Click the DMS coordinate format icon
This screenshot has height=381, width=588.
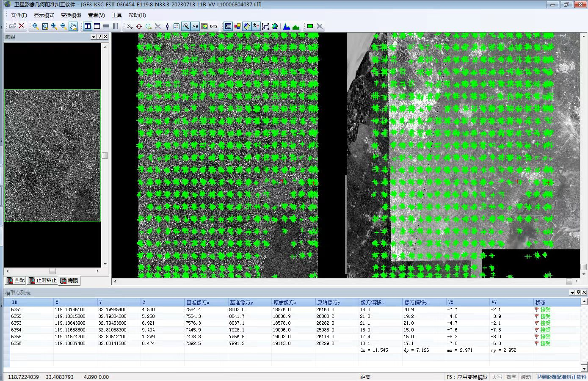tap(214, 26)
